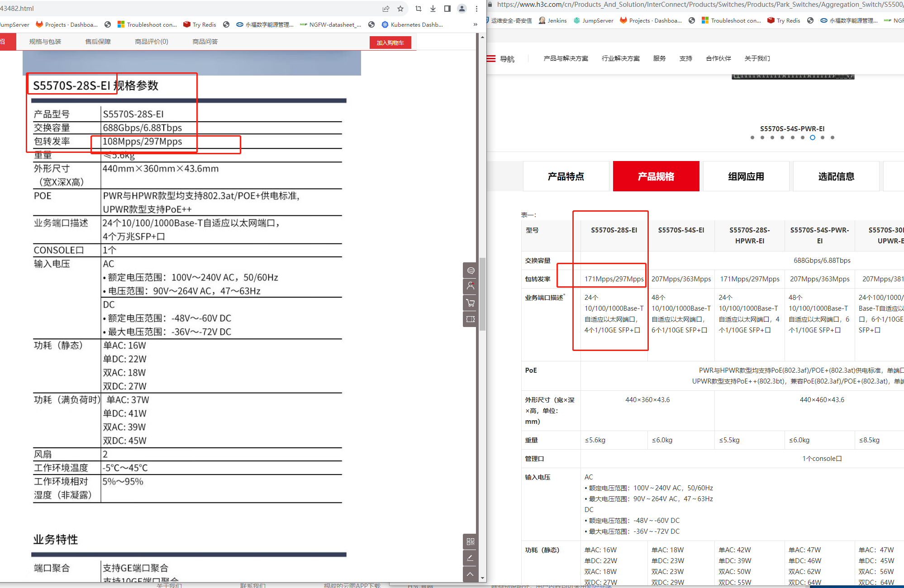Screen dimensions: 904x588
Task: Click the sidebar coupon ticket icon
Action: pos(471,319)
